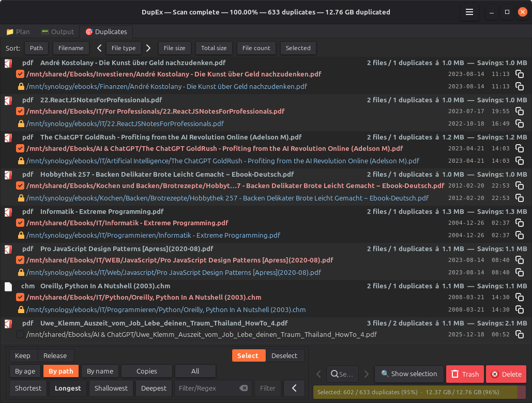Copy path of shared Pro JavaScript Design Patterns
The width and height of the screenshot is (532, 403).
[520, 260]
